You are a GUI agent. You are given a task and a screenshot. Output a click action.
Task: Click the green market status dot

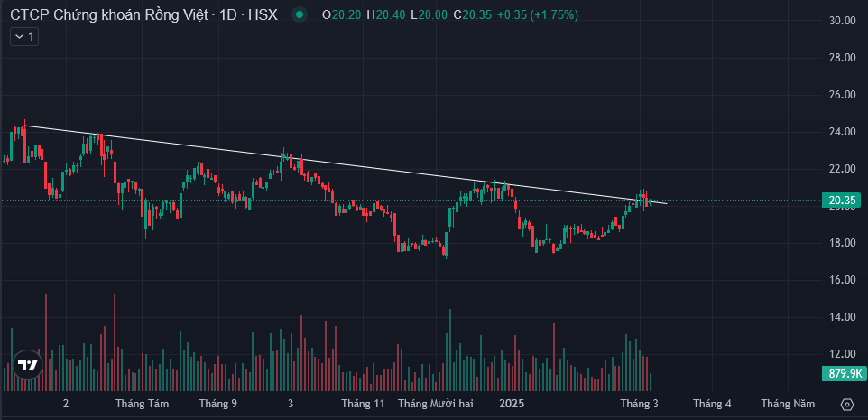[x=300, y=15]
